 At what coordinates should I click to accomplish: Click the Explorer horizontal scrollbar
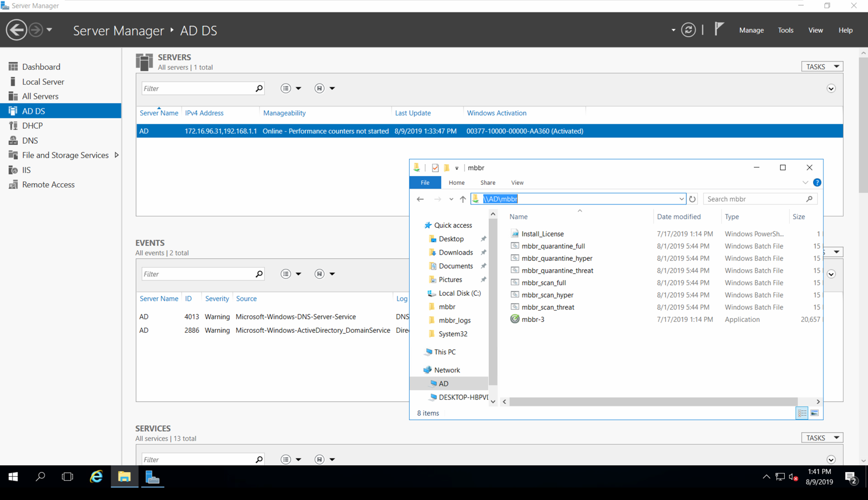tap(653, 402)
